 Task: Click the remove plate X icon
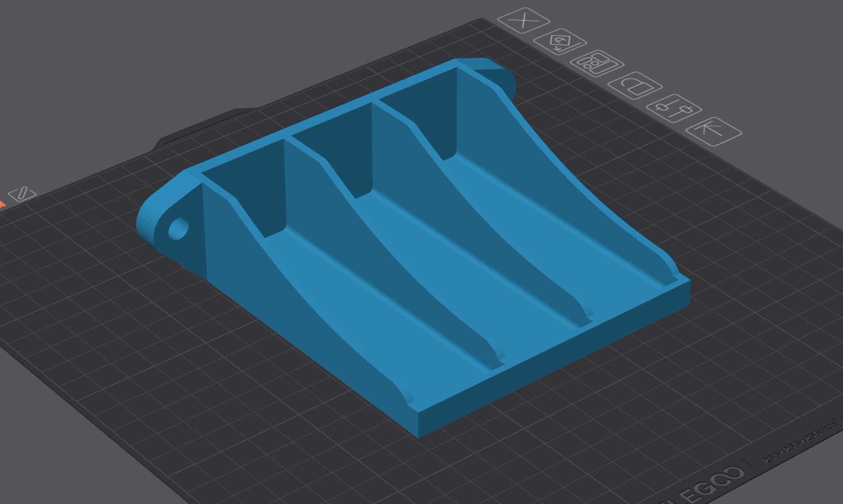(524, 20)
